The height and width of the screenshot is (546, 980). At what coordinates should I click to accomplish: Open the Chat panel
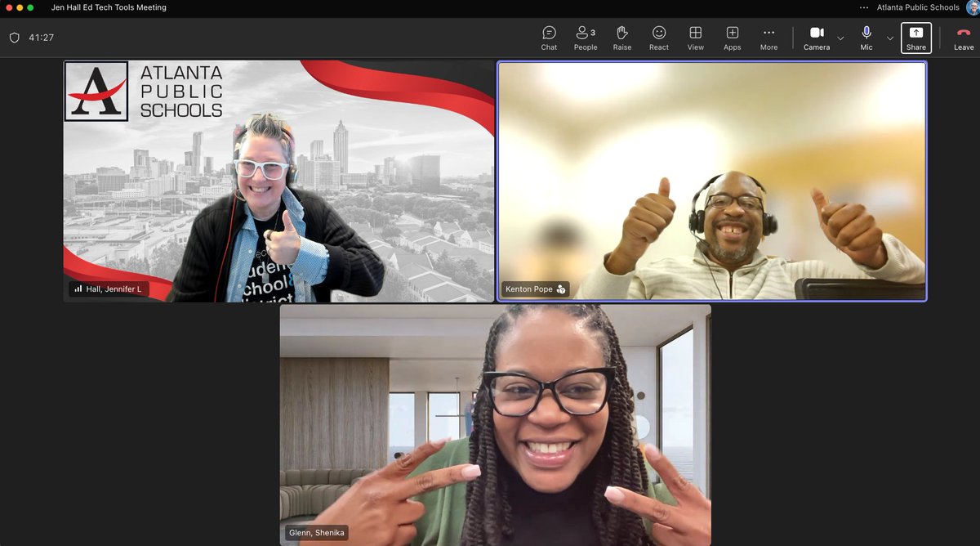tap(549, 38)
